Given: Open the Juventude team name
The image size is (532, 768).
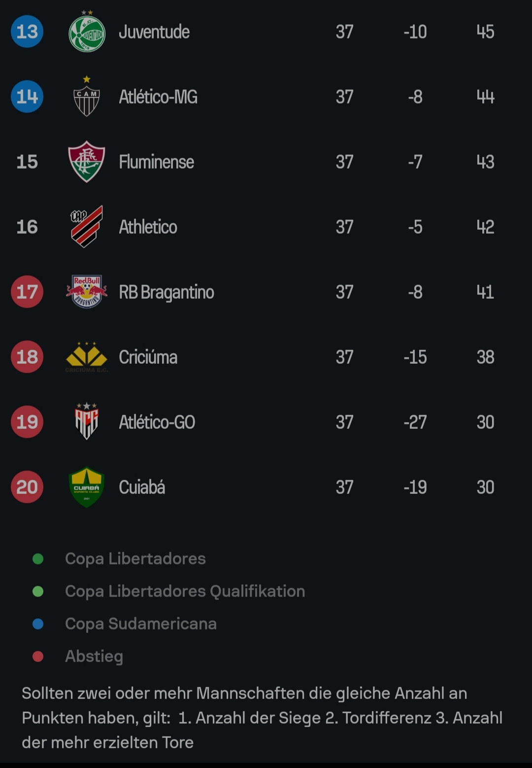Looking at the screenshot, I should tap(154, 32).
